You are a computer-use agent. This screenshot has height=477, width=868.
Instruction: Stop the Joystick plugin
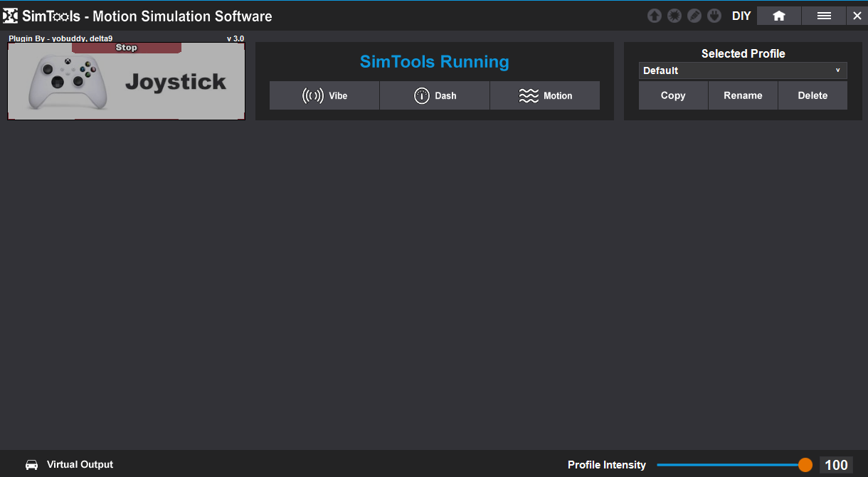coord(127,48)
